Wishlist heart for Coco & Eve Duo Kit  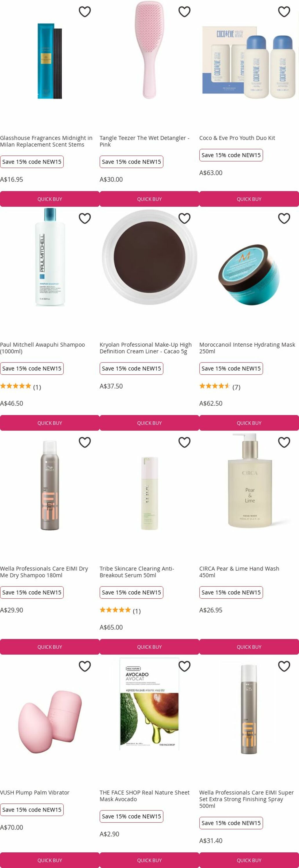pos(284,12)
